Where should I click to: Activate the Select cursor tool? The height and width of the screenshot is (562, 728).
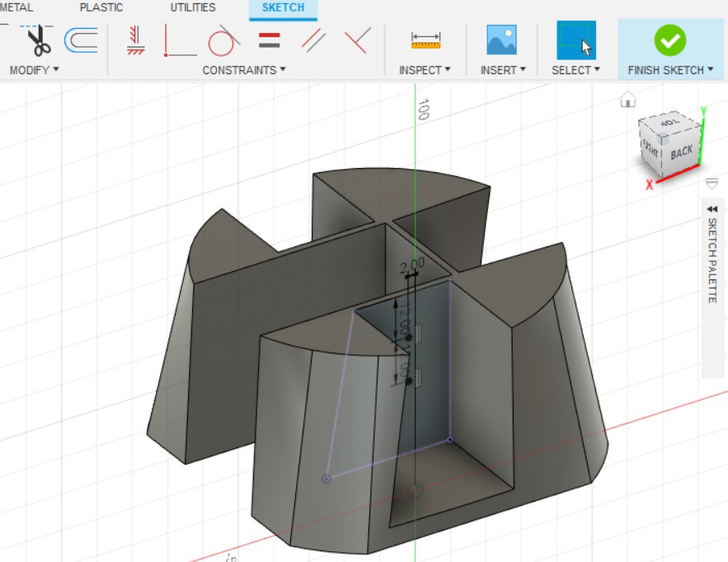(x=575, y=40)
